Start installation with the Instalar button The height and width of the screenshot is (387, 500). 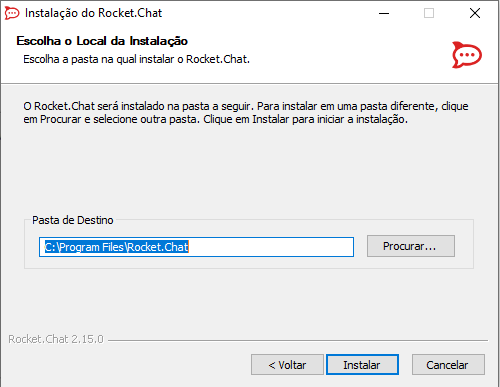tap(362, 365)
